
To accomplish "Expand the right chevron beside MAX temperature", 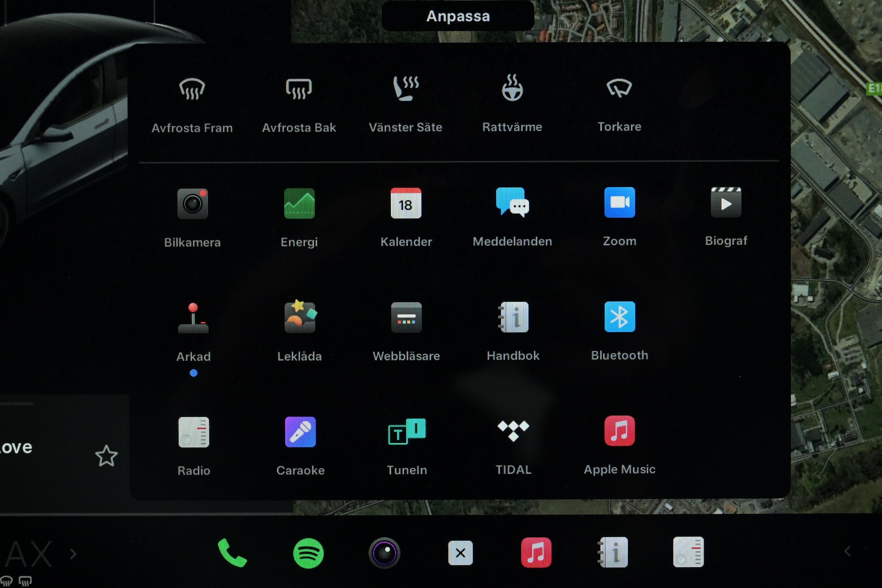I will pos(73,553).
